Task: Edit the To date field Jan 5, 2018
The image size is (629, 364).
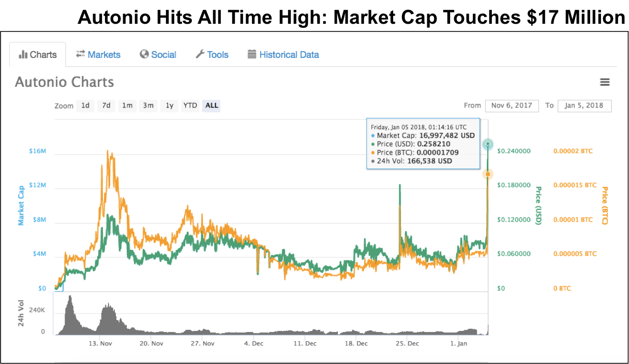Action: coord(585,105)
